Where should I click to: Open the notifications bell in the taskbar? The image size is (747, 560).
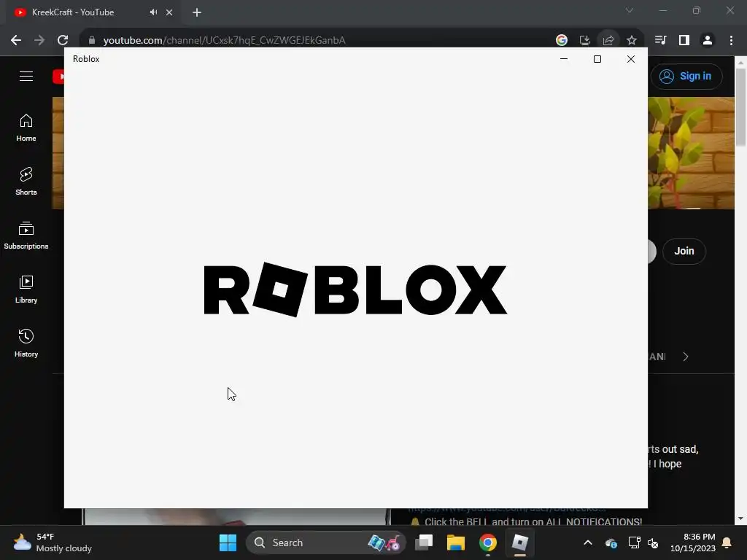[727, 542]
